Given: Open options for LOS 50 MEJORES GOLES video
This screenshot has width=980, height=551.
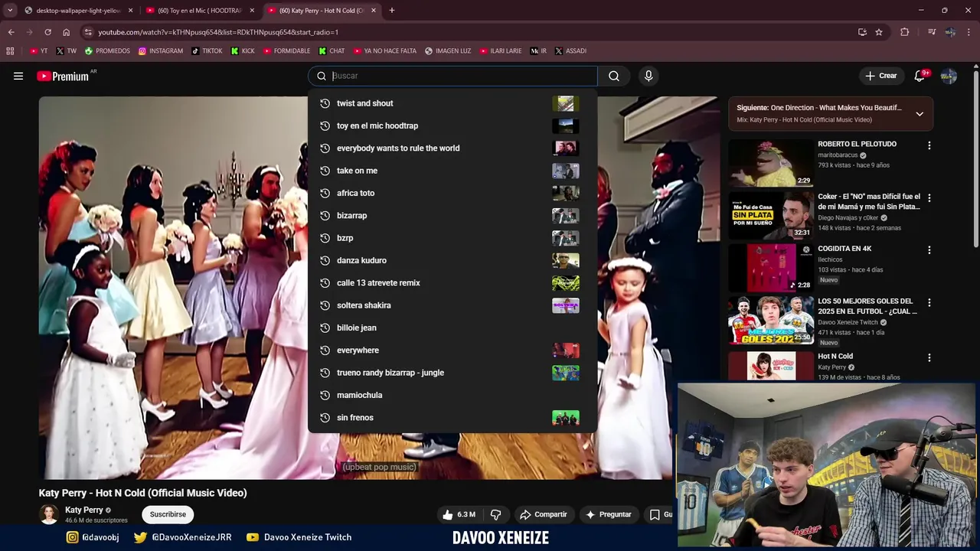Looking at the screenshot, I should click(x=929, y=303).
